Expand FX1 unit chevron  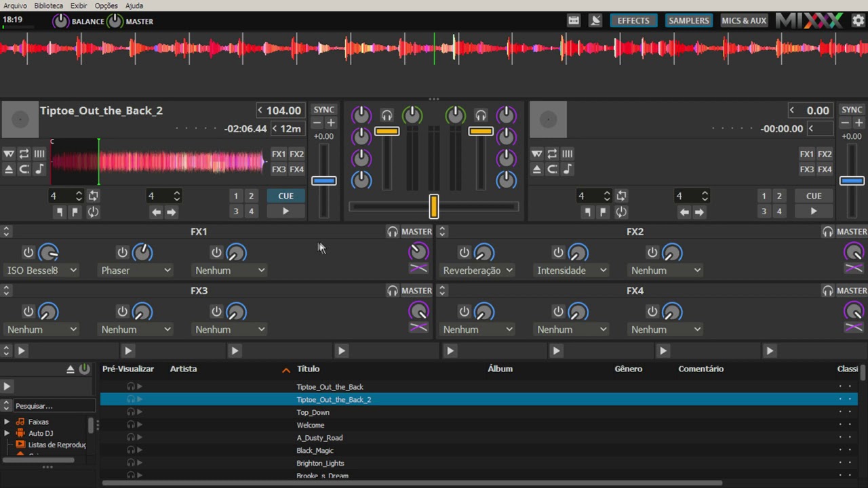pyautogui.click(x=6, y=232)
